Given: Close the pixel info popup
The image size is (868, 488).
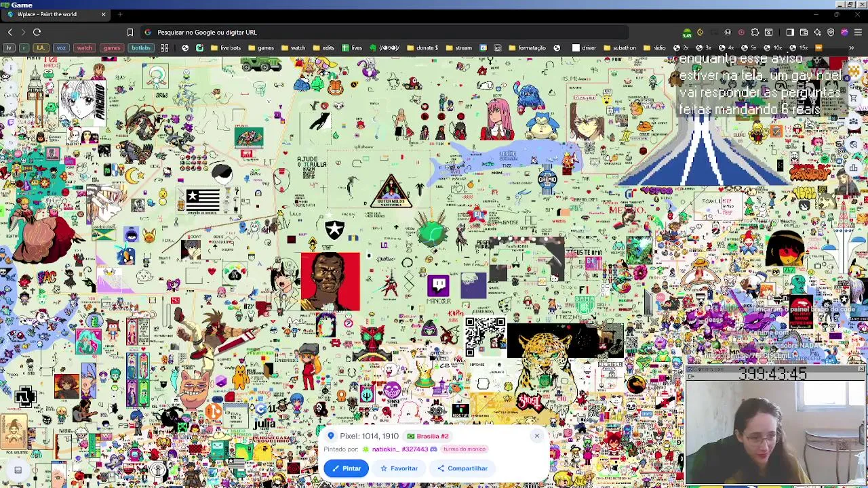Looking at the screenshot, I should pos(536,436).
